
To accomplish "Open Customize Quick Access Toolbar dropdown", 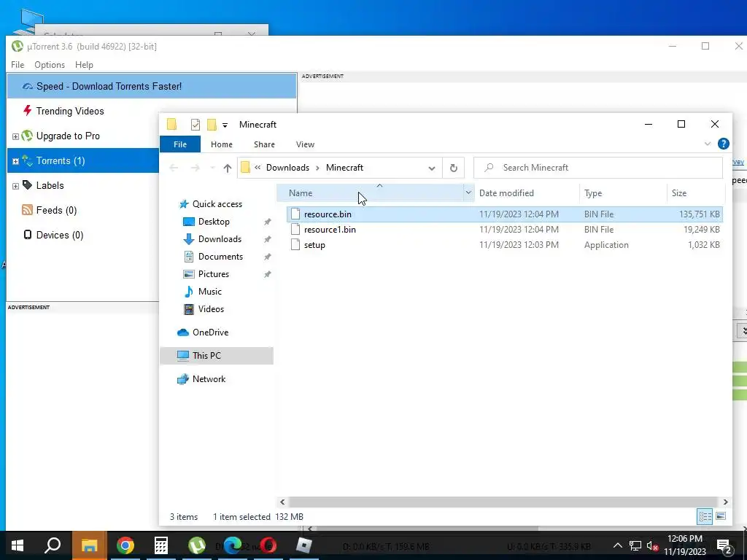I will click(225, 125).
